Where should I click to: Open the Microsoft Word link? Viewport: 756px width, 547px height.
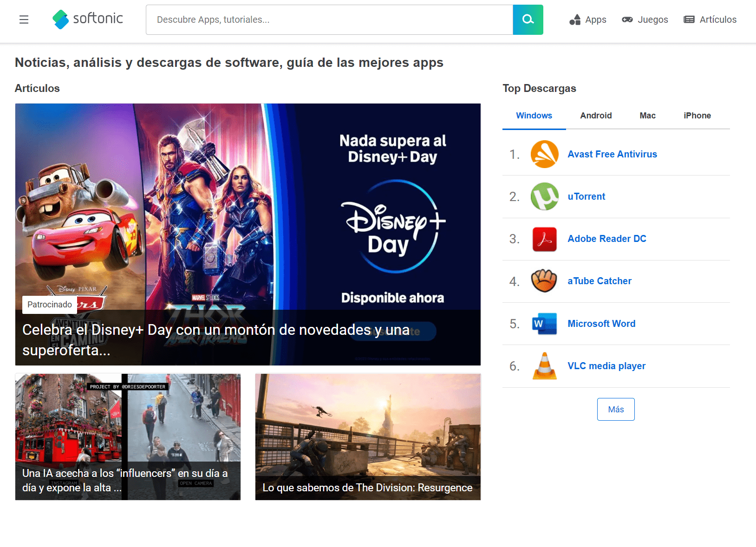(601, 324)
